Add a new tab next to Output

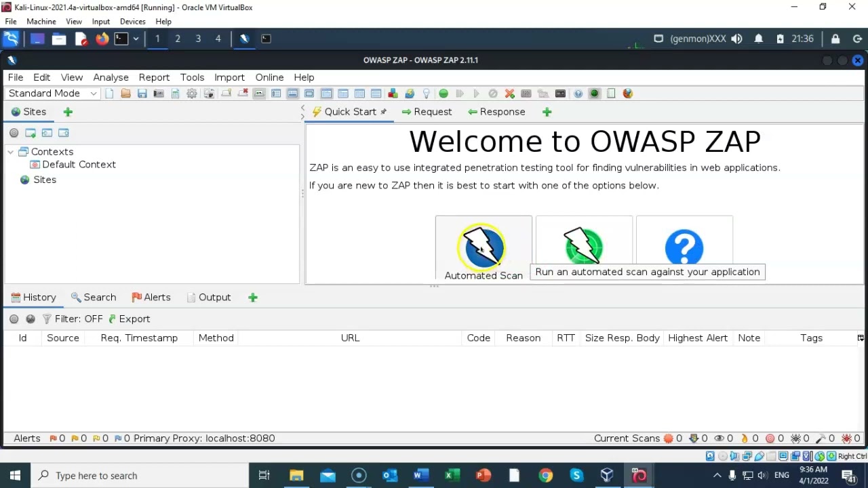253,298
